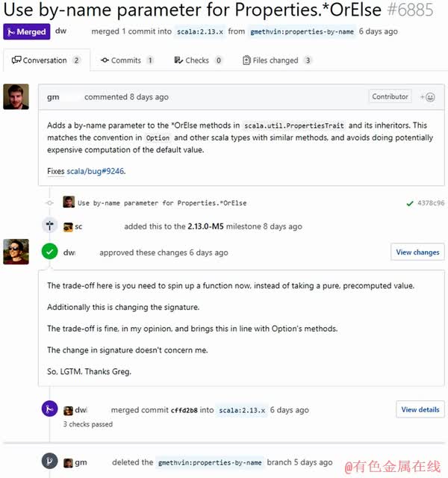Open the Checks tab
448x478 pixels.
[198, 60]
